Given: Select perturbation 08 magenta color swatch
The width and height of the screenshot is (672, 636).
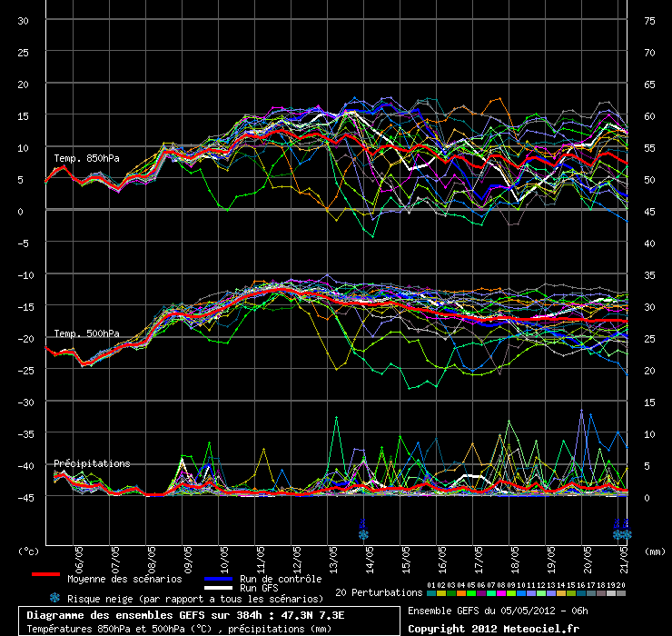Looking at the screenshot, I should pyautogui.click(x=502, y=593).
